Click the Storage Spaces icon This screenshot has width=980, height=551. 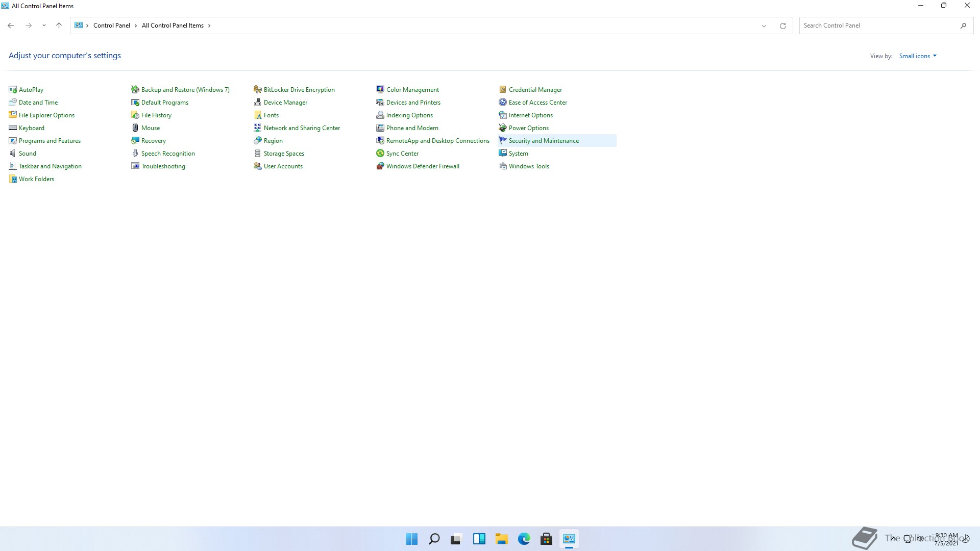click(258, 154)
